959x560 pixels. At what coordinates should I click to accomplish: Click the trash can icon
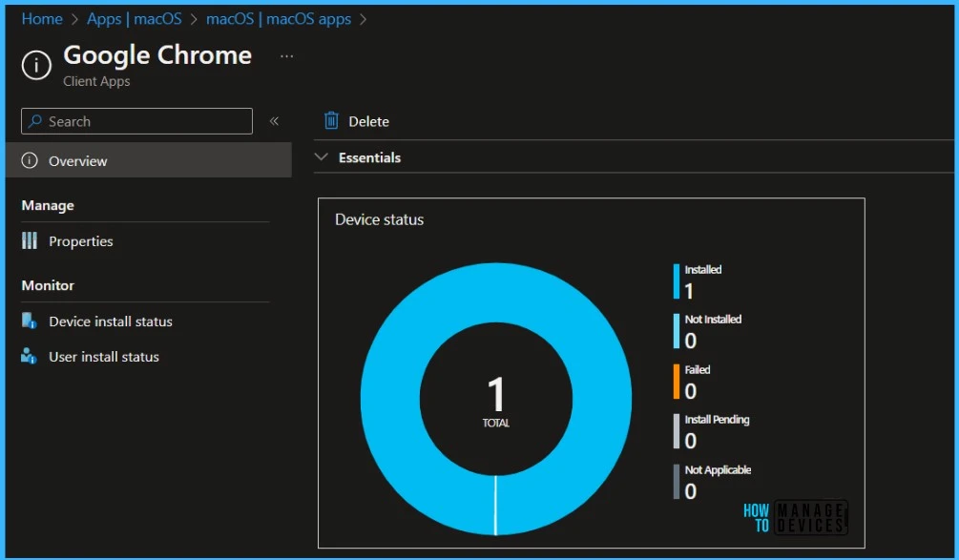tap(331, 120)
